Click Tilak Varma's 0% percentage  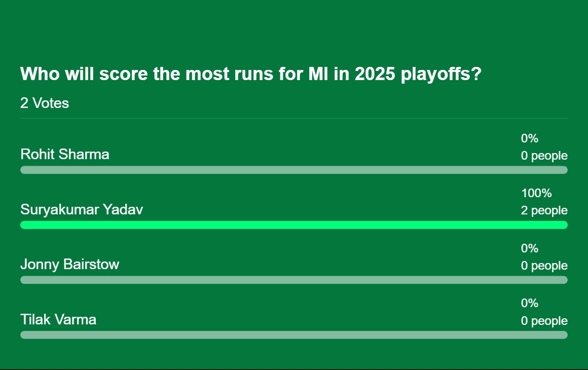click(x=530, y=303)
